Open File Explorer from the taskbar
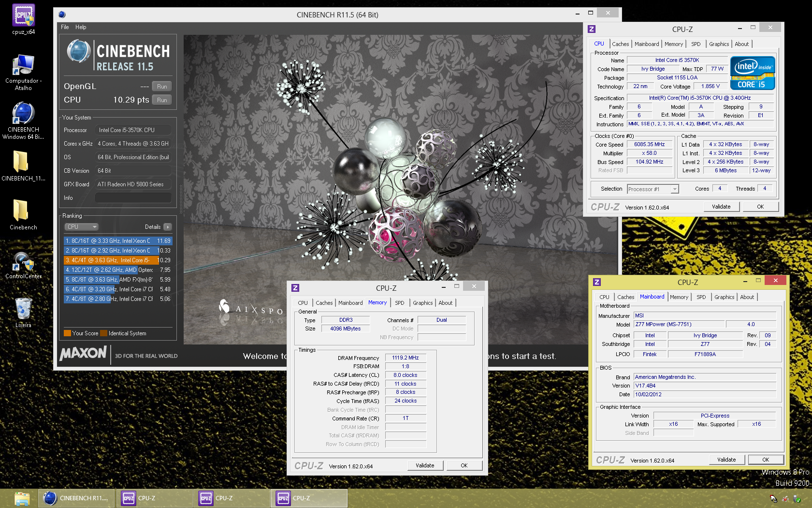This screenshot has height=508, width=812. (x=22, y=498)
